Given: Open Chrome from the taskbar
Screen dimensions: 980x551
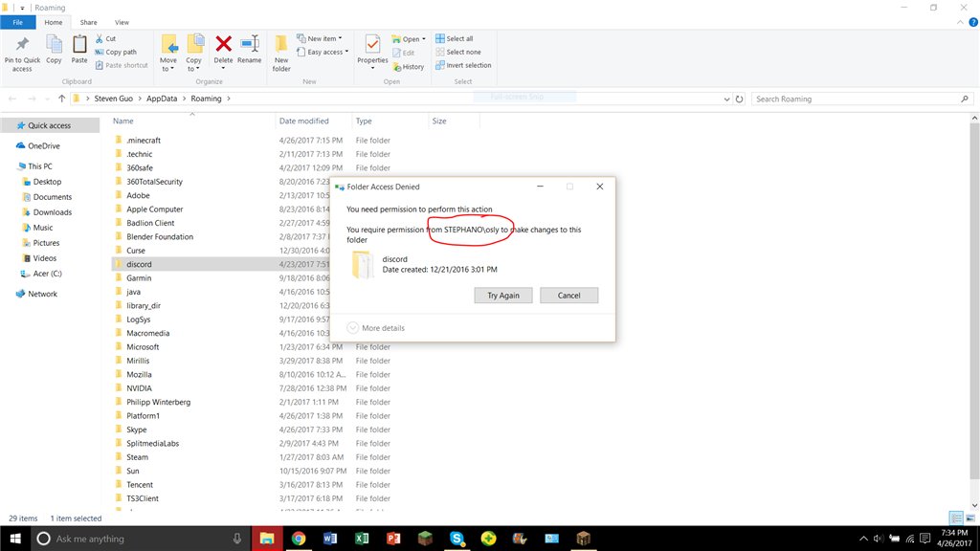Looking at the screenshot, I should [x=299, y=539].
